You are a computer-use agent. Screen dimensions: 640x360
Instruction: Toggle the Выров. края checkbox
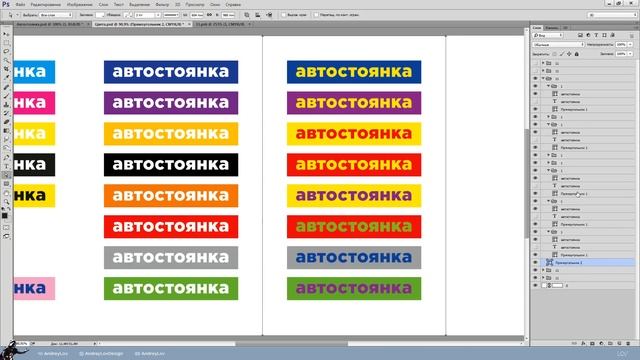[x=284, y=15]
